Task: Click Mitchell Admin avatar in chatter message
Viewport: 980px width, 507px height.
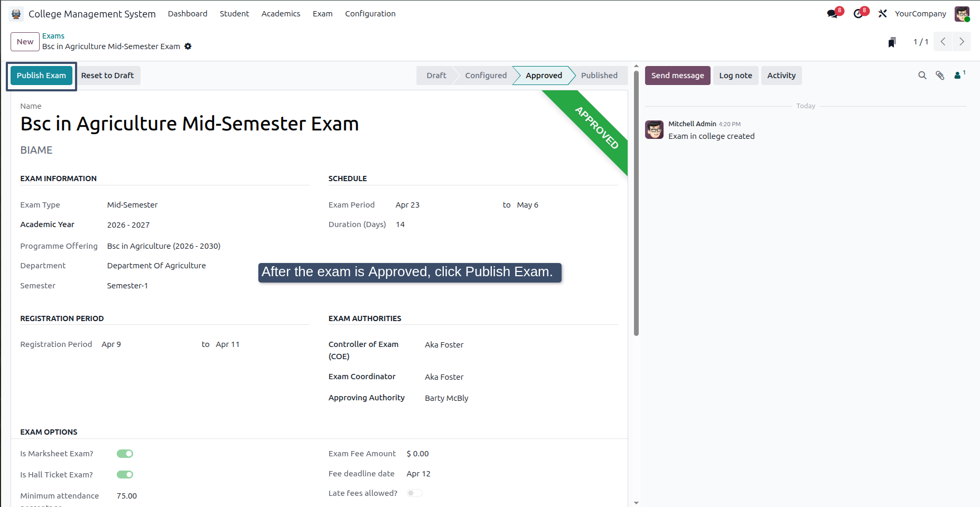Action: pos(654,129)
